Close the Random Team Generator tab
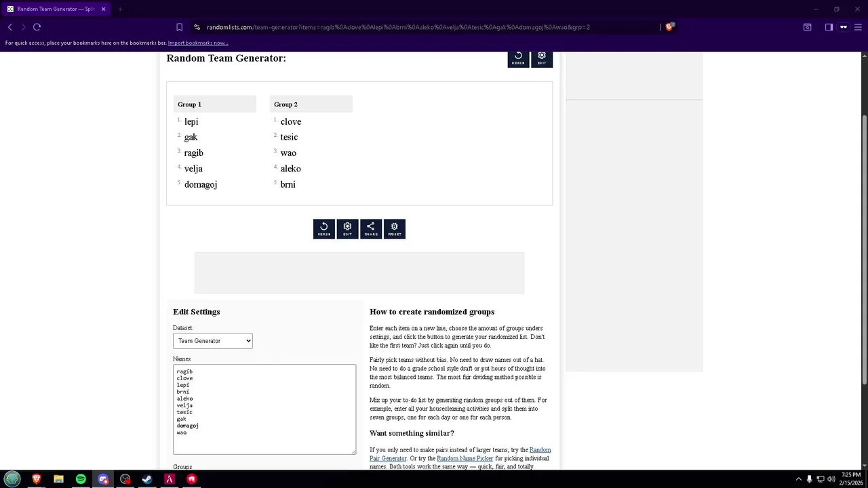Screen dimensions: 868x488 [x=103, y=9]
